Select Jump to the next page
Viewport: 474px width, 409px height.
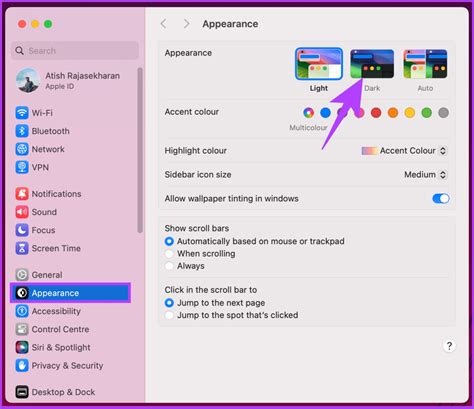tap(169, 303)
